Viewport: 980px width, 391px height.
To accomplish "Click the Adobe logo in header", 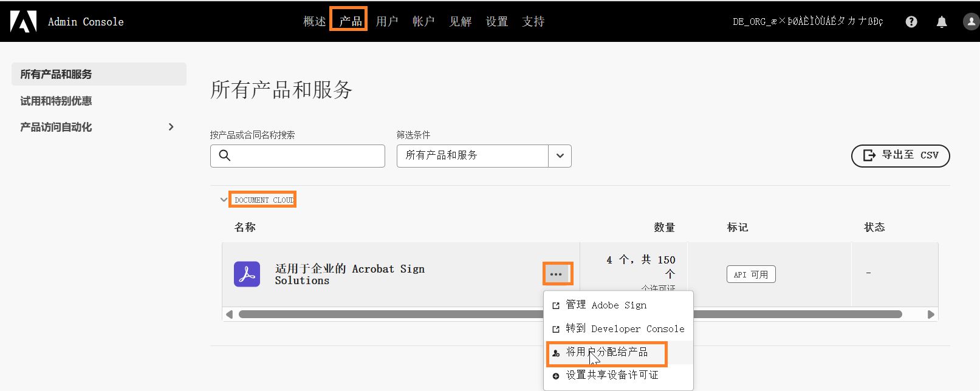I will click(x=23, y=21).
